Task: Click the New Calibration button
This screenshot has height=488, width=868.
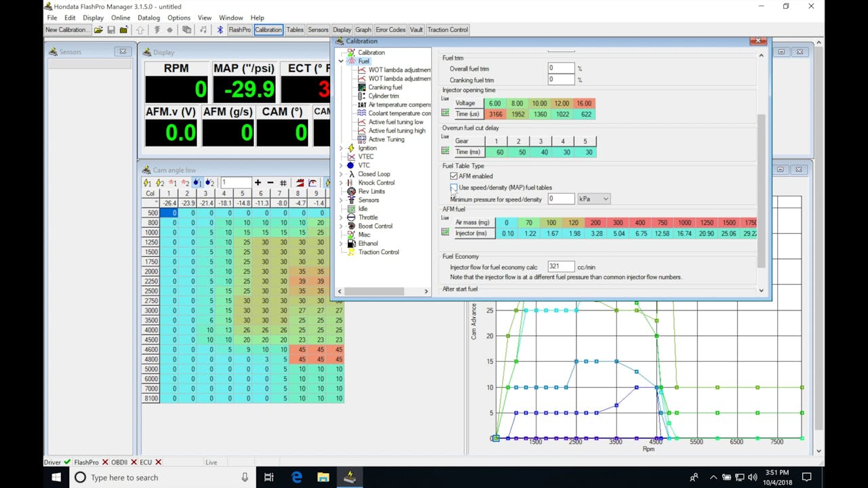Action: (x=66, y=29)
